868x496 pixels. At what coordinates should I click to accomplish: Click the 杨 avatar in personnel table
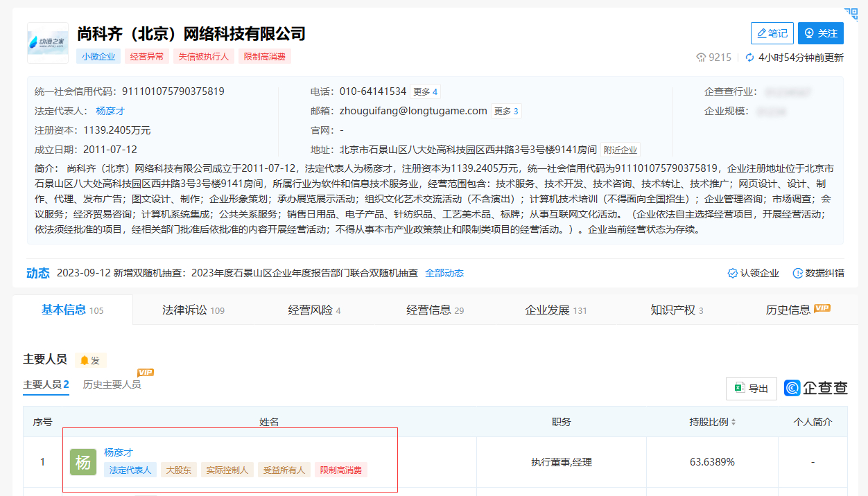83,462
